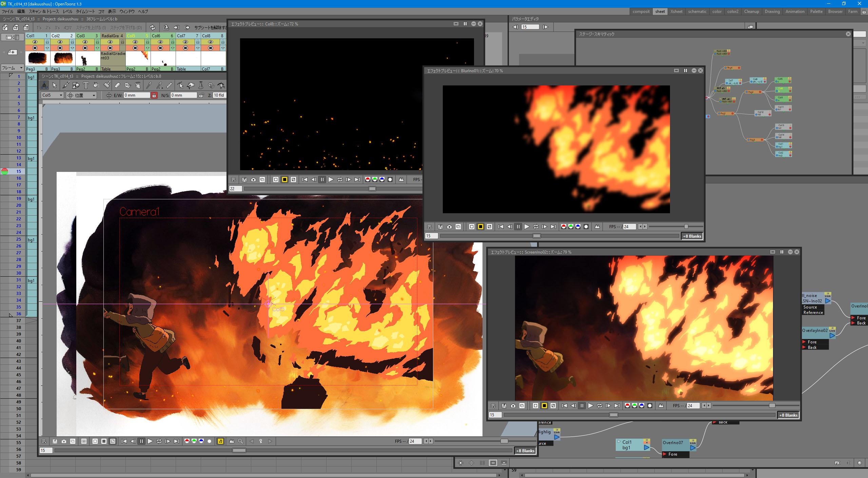Toggle E/W position lock button

pos(154,95)
